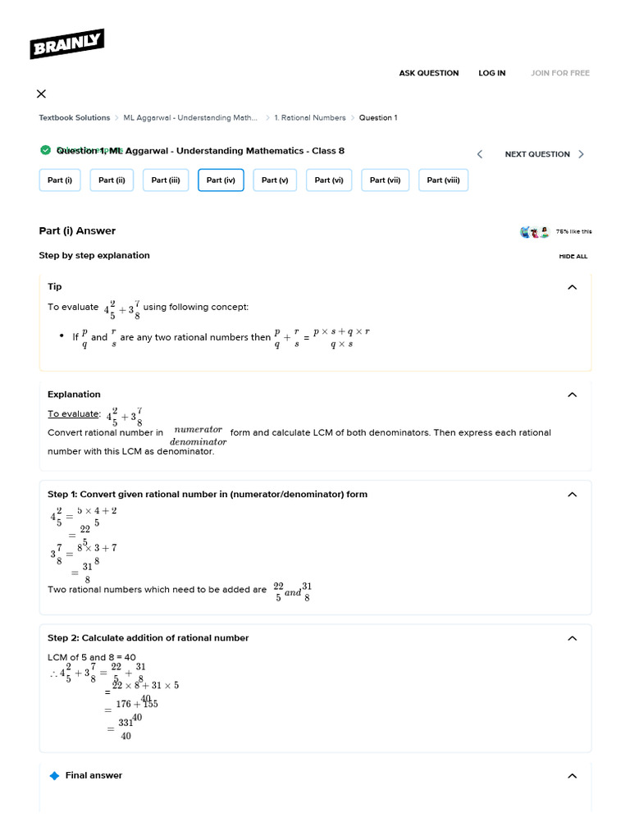630x840 pixels.
Task: Click the green verified checkmark icon
Action: (x=46, y=151)
